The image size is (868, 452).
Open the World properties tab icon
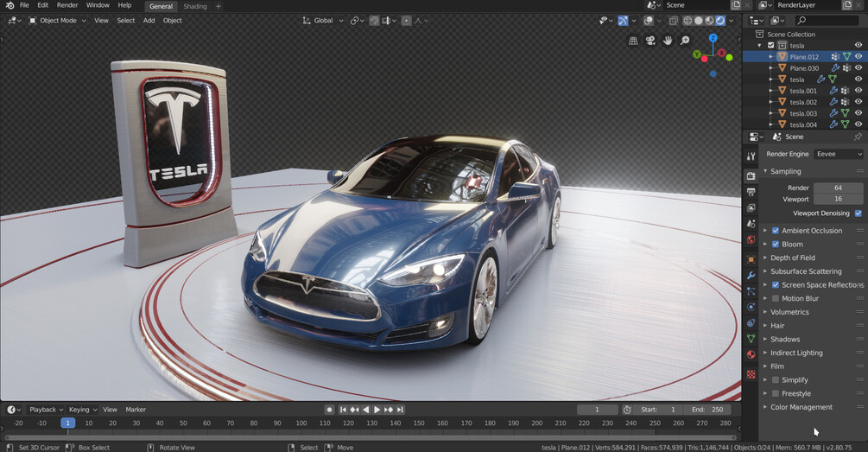[x=751, y=240]
